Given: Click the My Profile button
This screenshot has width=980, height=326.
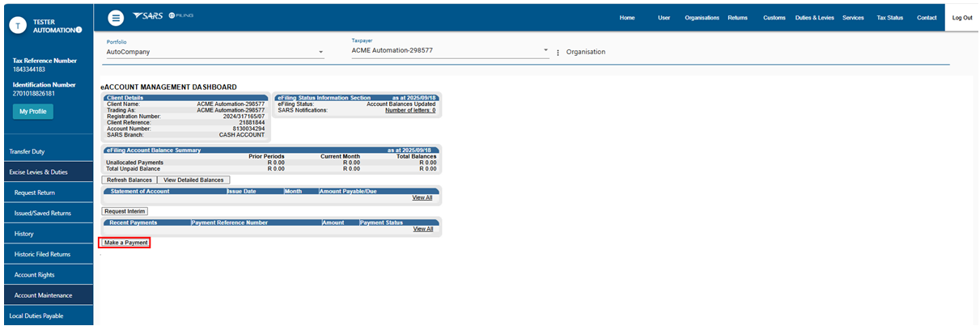Looking at the screenshot, I should (x=32, y=111).
